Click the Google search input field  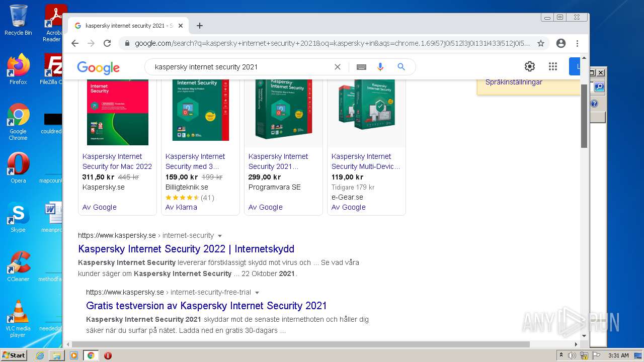point(242,67)
